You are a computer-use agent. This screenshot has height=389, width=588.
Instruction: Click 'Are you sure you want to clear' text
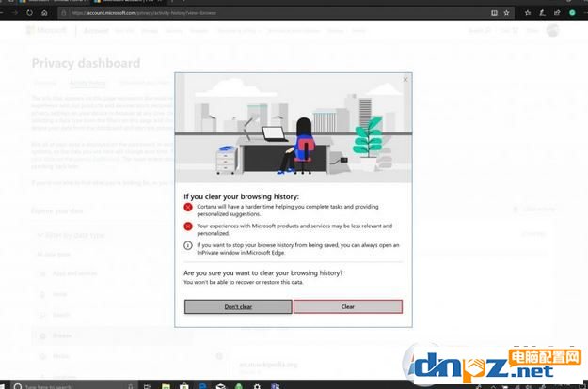point(262,272)
